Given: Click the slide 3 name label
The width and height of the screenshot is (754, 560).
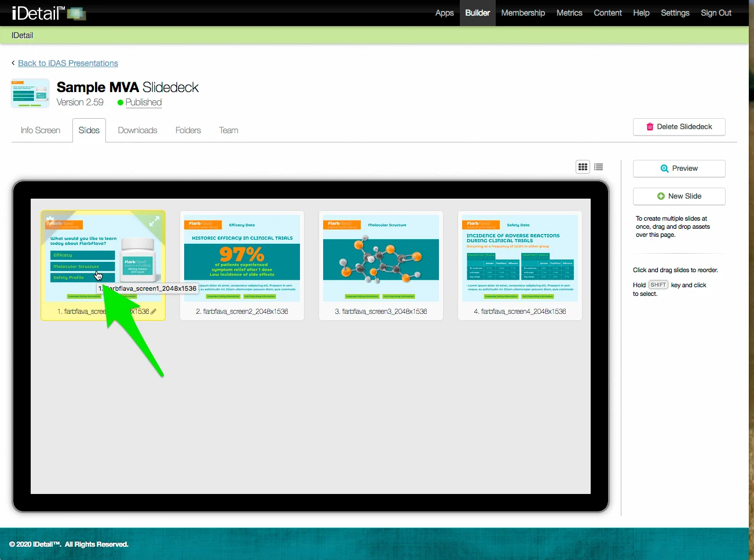Looking at the screenshot, I should tap(381, 312).
